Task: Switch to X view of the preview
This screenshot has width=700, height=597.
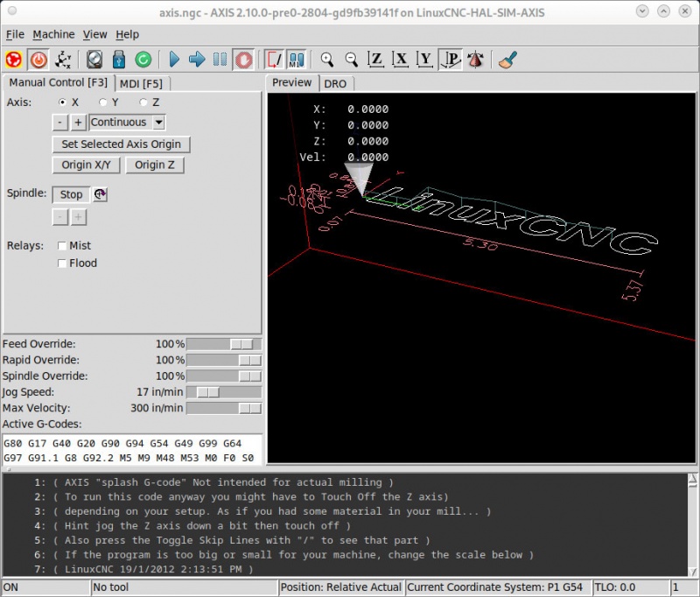Action: [x=401, y=60]
